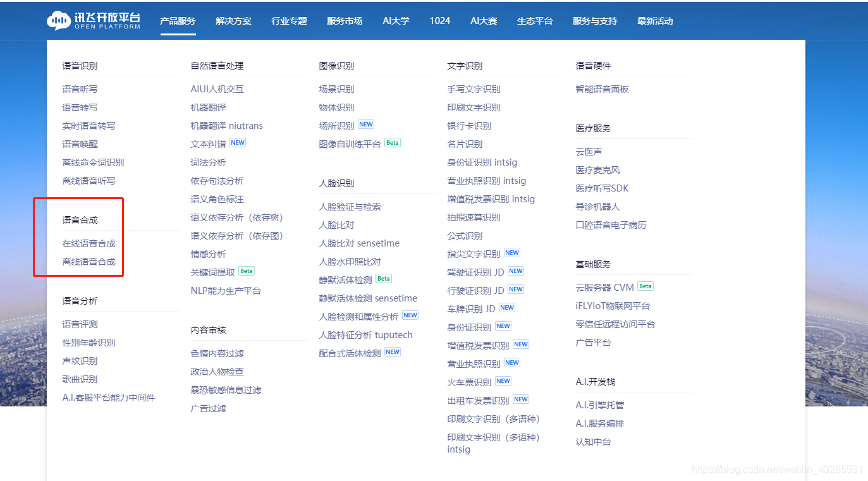Open AI大学 in the top bar
Screen dimensions: 868x481
click(396, 21)
